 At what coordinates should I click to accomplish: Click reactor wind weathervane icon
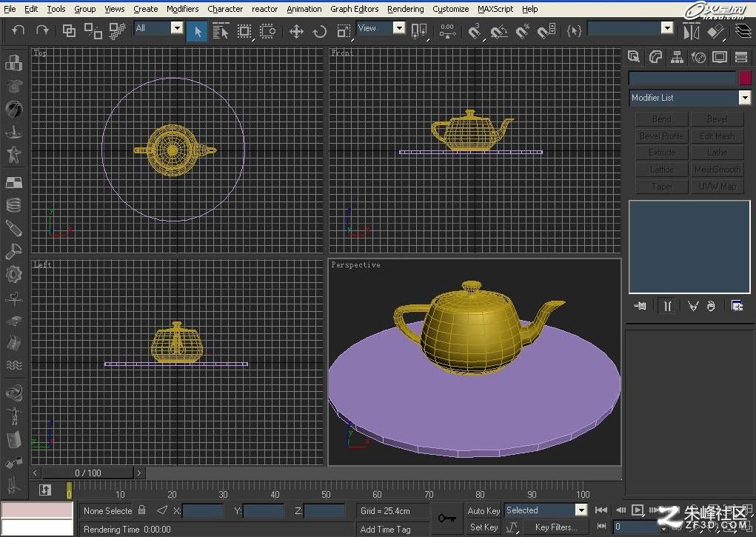[x=14, y=298]
